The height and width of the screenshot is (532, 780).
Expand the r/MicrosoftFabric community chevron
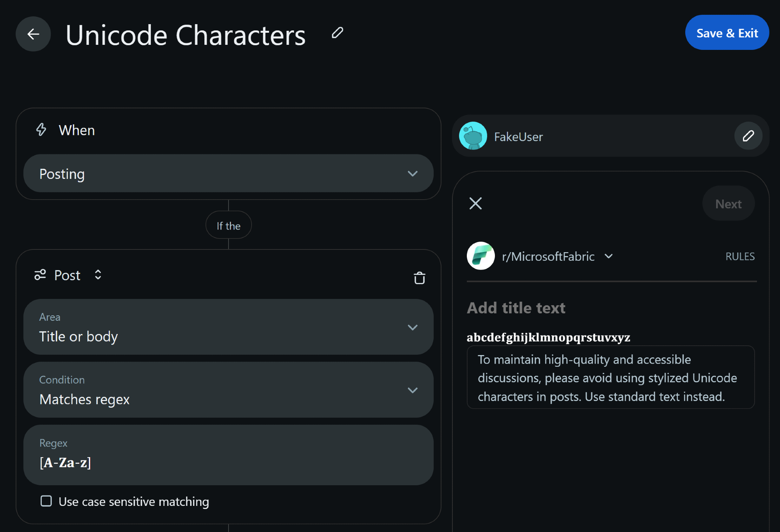[x=608, y=256]
